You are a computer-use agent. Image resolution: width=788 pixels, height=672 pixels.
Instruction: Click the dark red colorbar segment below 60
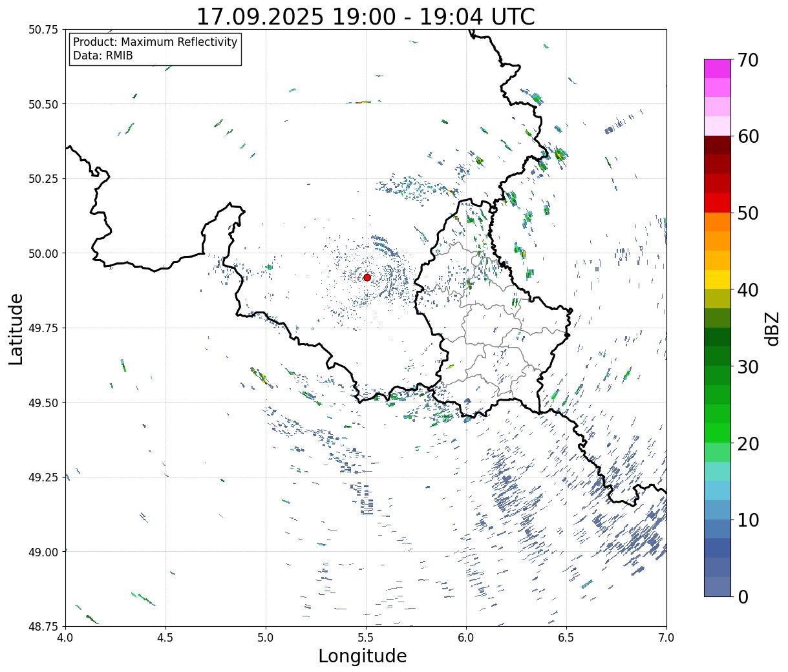coord(717,145)
